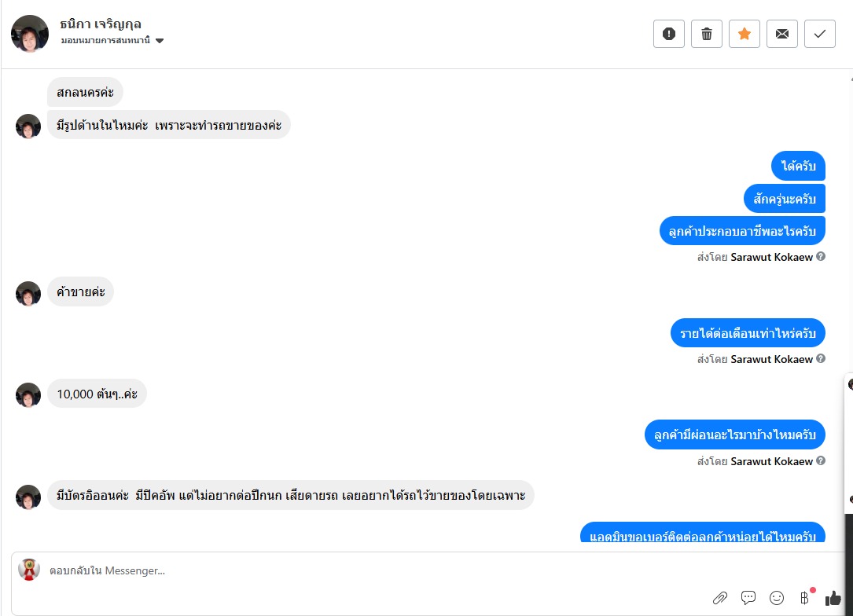Mark conversation as spam with exclamation icon
853x616 pixels.
(x=668, y=34)
